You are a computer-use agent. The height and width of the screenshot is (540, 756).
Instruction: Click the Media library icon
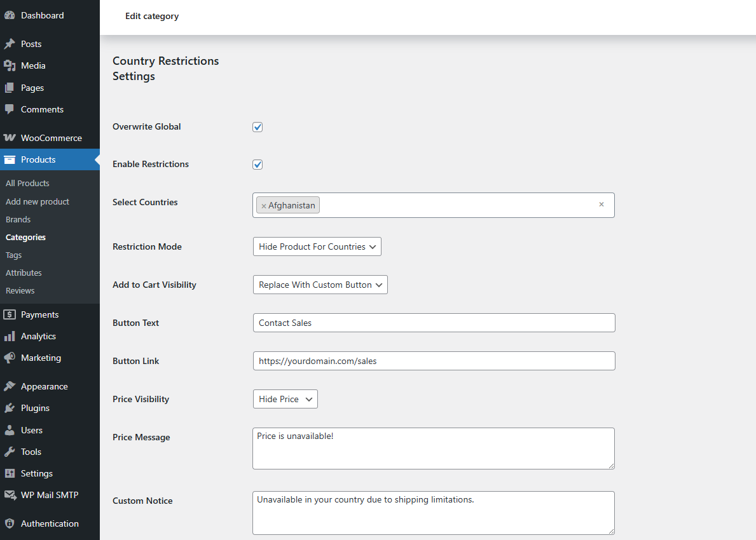pos(10,65)
